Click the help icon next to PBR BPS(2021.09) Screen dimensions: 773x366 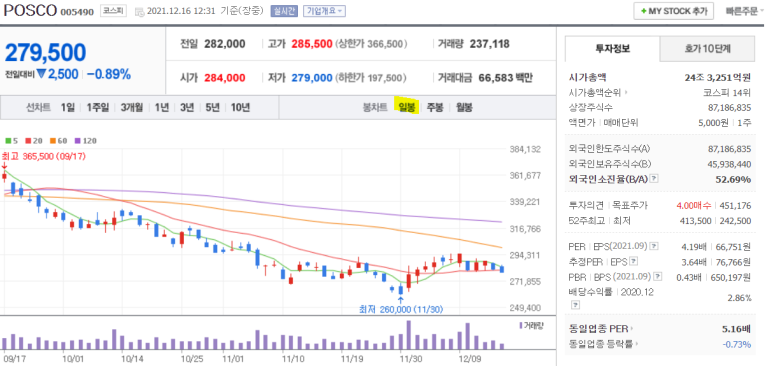coord(658,277)
